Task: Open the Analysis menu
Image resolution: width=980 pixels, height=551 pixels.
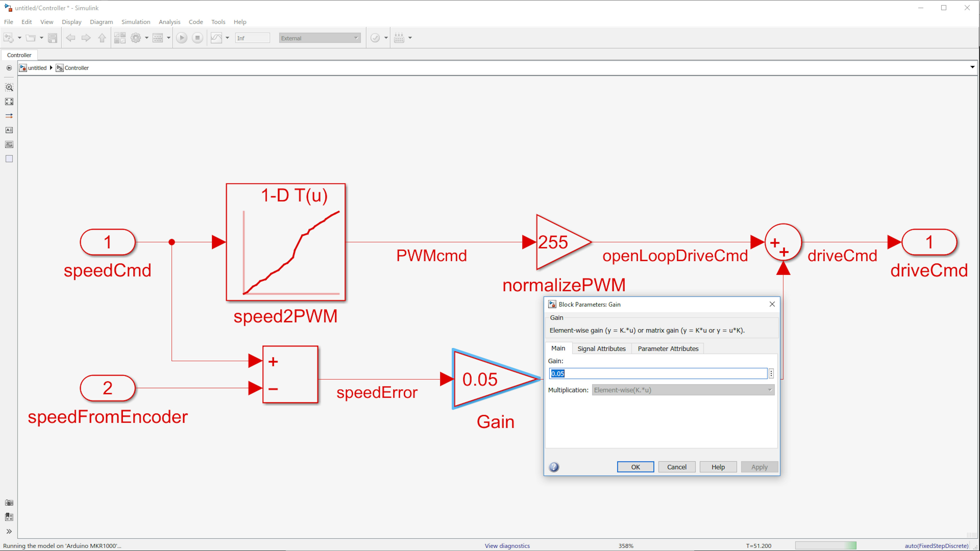Action: coord(169,22)
